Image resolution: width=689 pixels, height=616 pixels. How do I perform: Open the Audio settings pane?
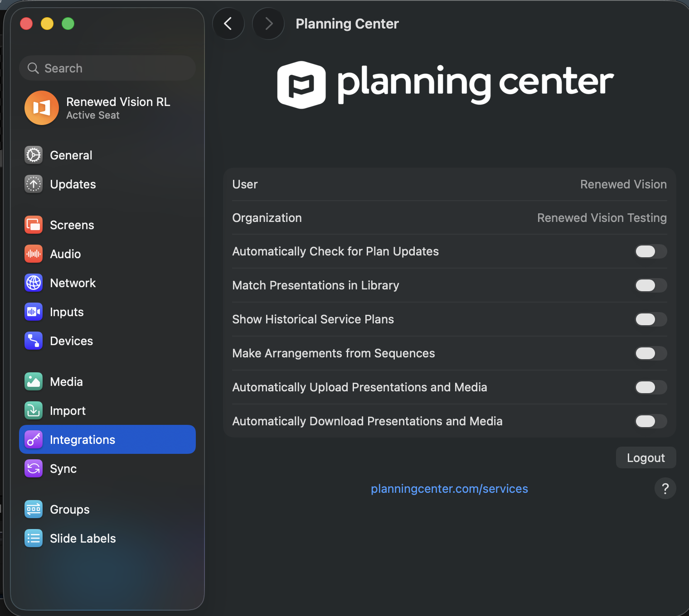(107, 254)
